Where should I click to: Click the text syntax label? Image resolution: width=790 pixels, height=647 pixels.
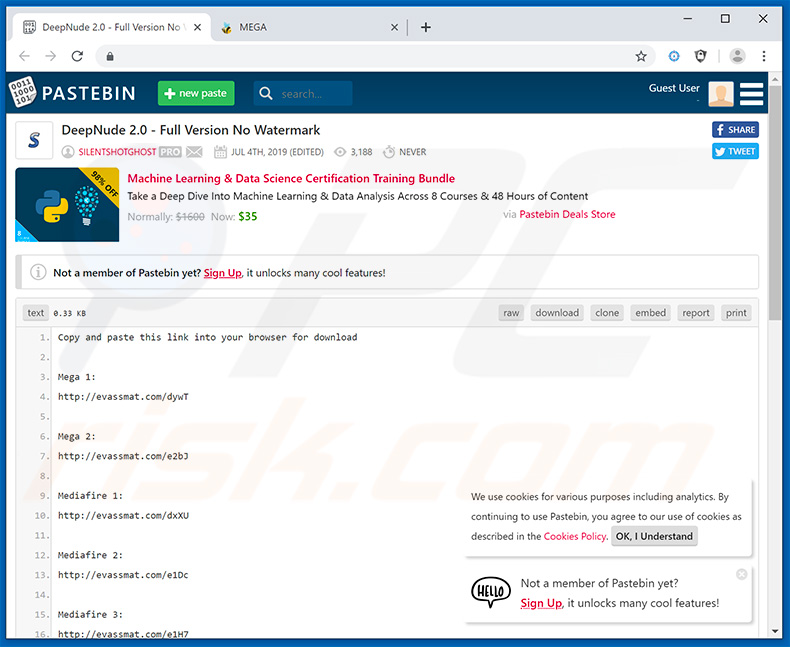coord(35,313)
